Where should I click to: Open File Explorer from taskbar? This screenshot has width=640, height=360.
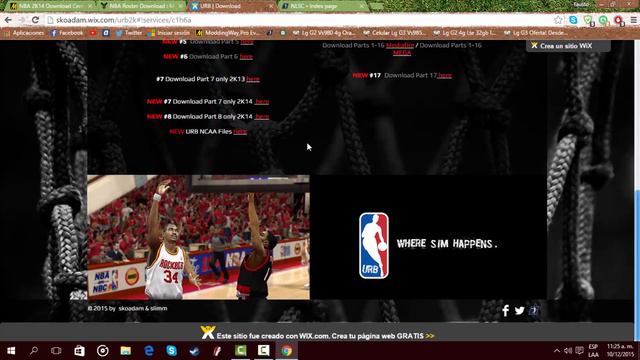pyautogui.click(x=126, y=351)
